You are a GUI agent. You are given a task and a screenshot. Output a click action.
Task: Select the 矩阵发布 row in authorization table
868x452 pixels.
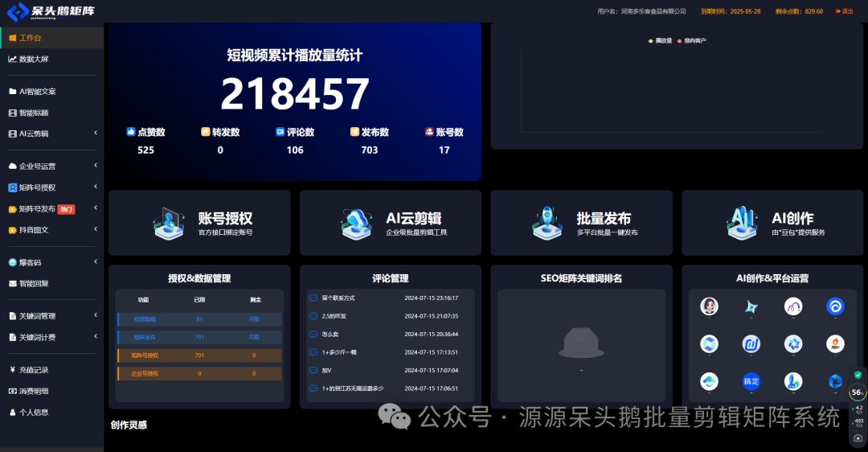199,337
